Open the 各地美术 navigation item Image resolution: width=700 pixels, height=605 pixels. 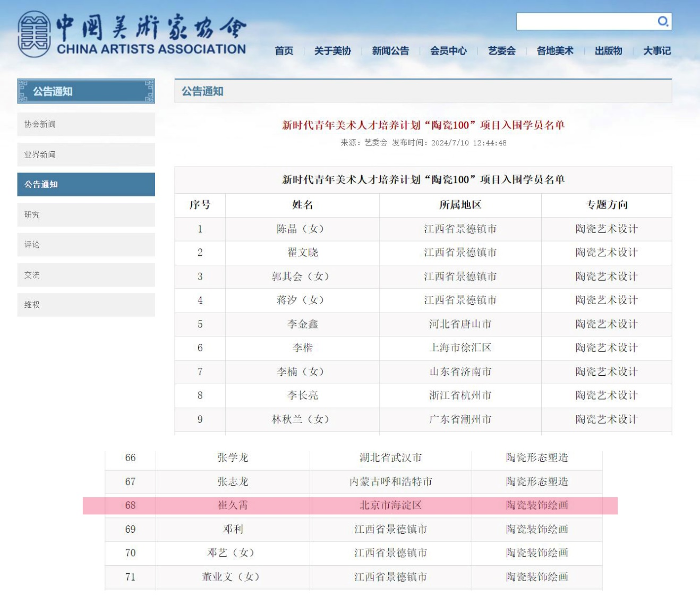tap(555, 51)
